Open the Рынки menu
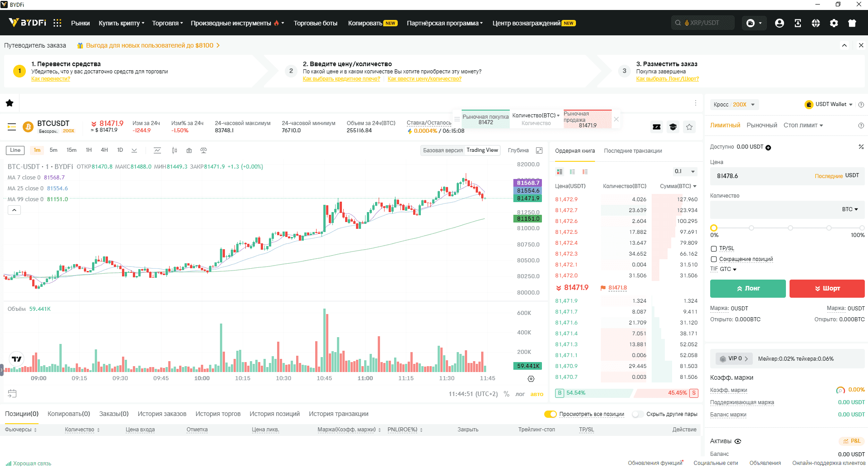This screenshot has height=469, width=868. (x=80, y=23)
